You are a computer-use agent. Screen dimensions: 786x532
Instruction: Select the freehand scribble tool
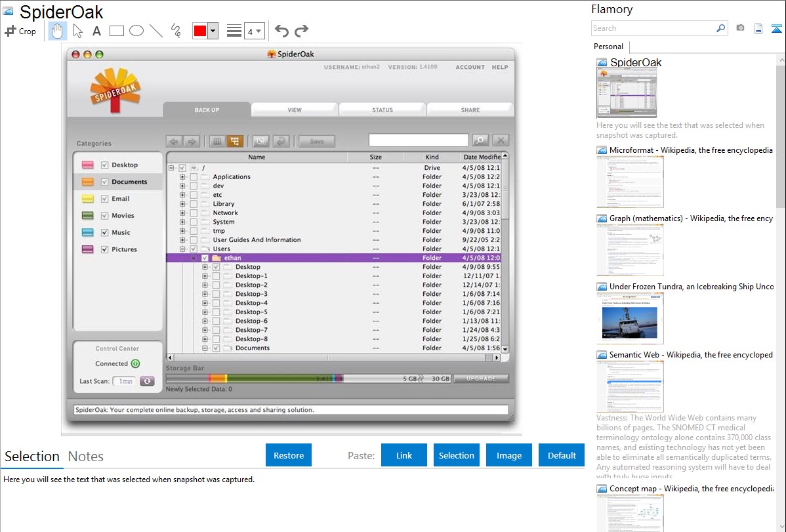pos(176,31)
